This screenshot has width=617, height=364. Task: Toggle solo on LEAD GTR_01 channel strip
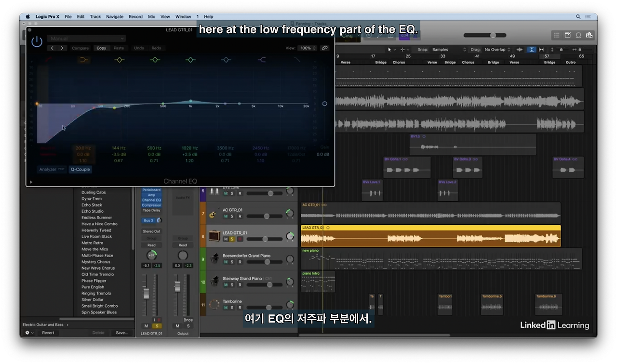(x=157, y=326)
